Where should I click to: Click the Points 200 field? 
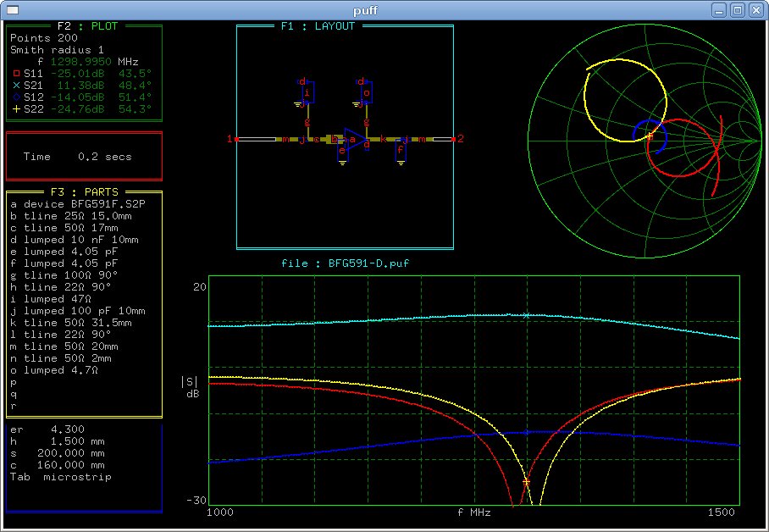42,38
